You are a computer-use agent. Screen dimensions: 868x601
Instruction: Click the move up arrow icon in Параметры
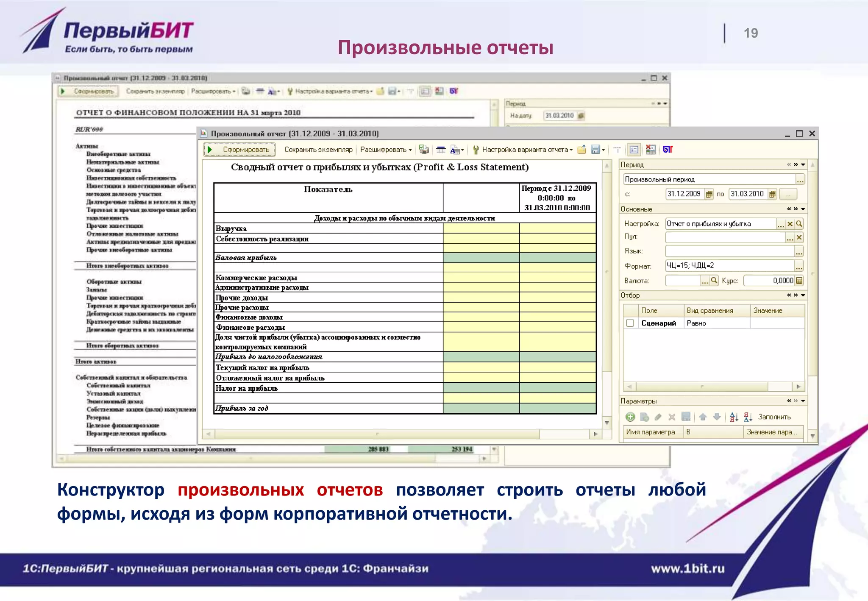(703, 417)
